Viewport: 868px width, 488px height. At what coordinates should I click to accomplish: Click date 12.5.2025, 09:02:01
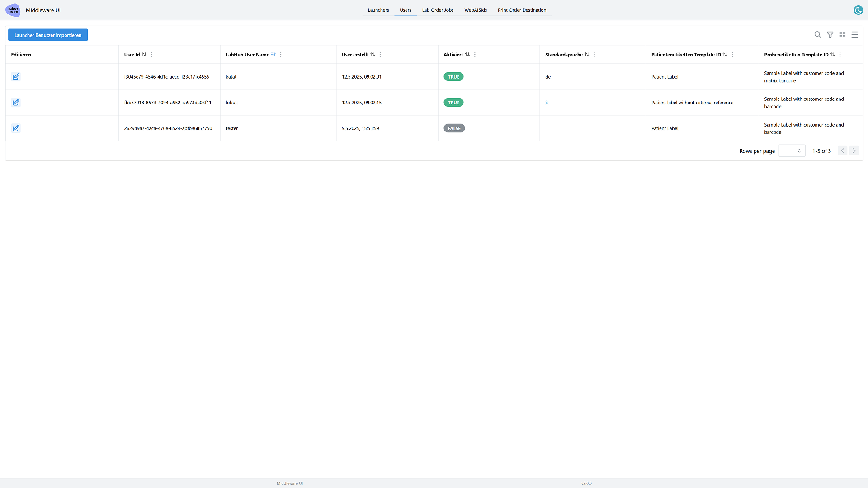click(362, 77)
